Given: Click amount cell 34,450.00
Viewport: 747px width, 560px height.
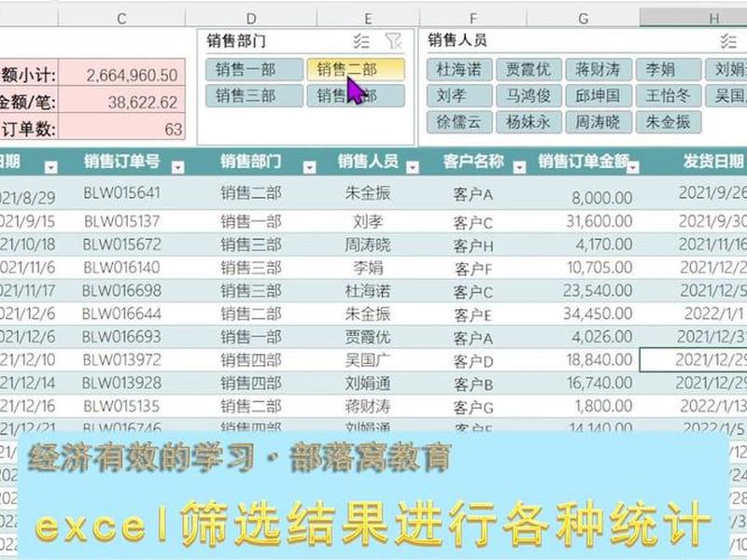Looking at the screenshot, I should (583, 314).
